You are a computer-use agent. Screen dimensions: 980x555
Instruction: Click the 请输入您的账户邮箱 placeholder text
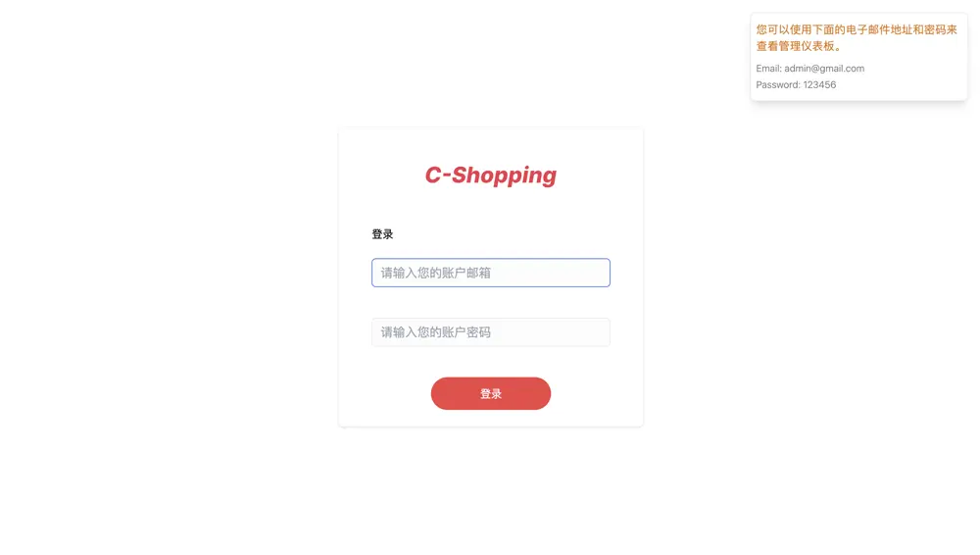[436, 273]
